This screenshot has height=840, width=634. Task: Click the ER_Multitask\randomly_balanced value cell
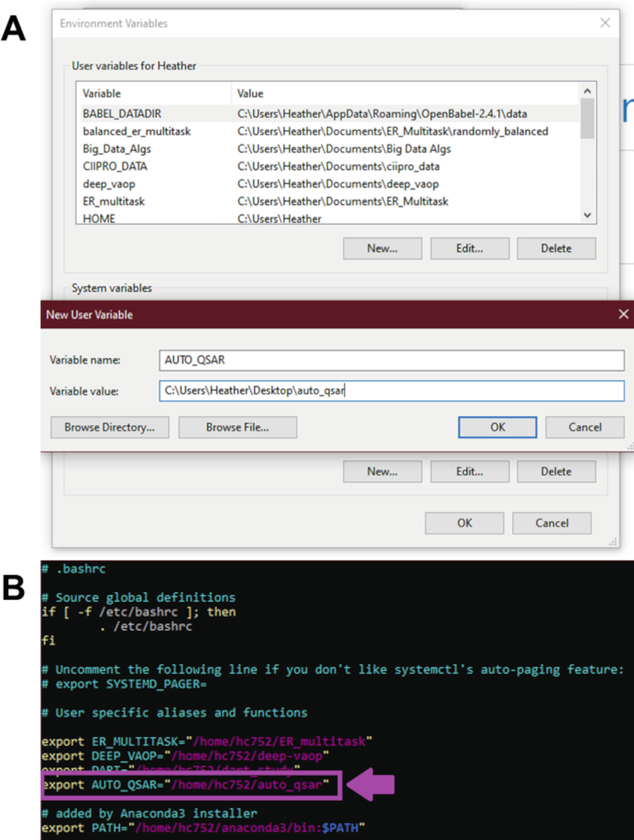pos(393,131)
